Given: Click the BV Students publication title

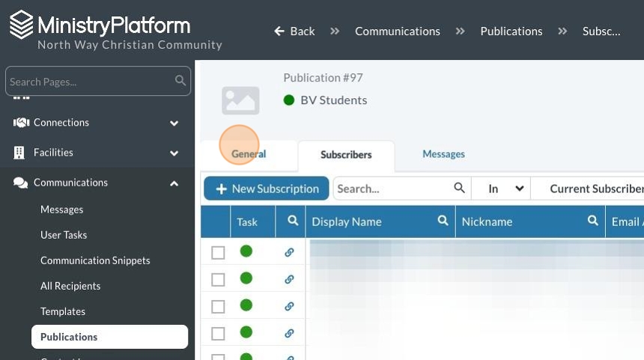Looking at the screenshot, I should pyautogui.click(x=334, y=100).
